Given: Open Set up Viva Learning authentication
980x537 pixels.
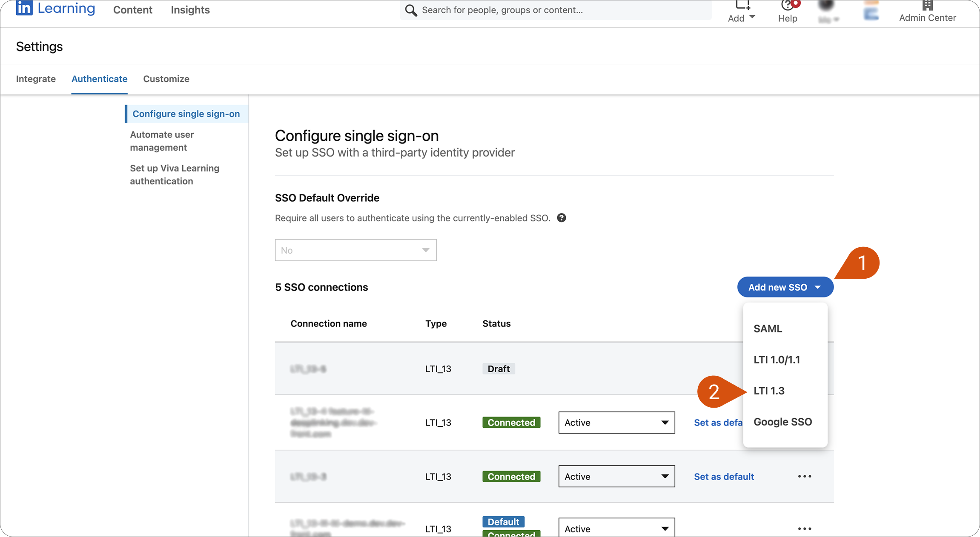Looking at the screenshot, I should (175, 174).
